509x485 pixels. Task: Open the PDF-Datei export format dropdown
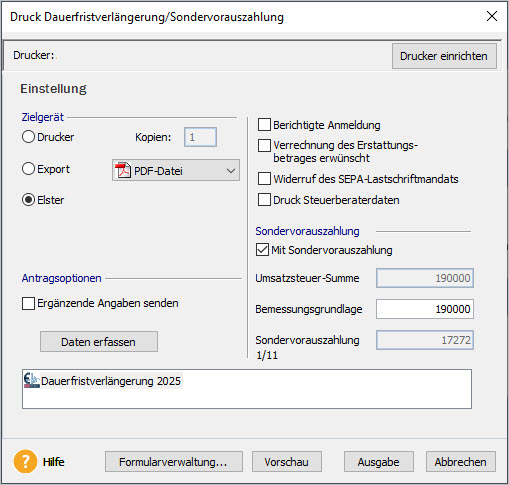click(x=176, y=170)
